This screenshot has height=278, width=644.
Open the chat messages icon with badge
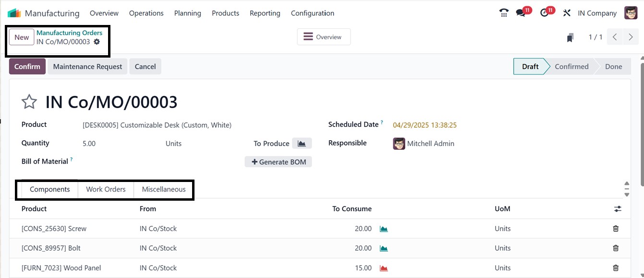pyautogui.click(x=521, y=13)
